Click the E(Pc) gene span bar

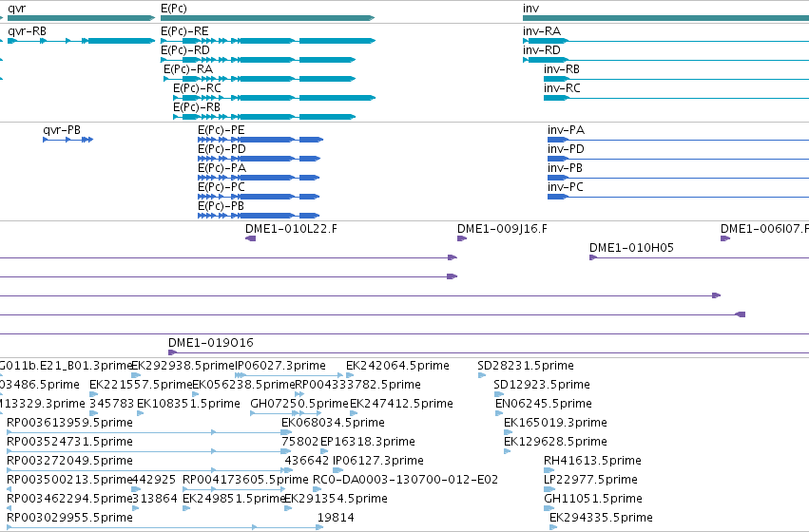[x=268, y=18]
